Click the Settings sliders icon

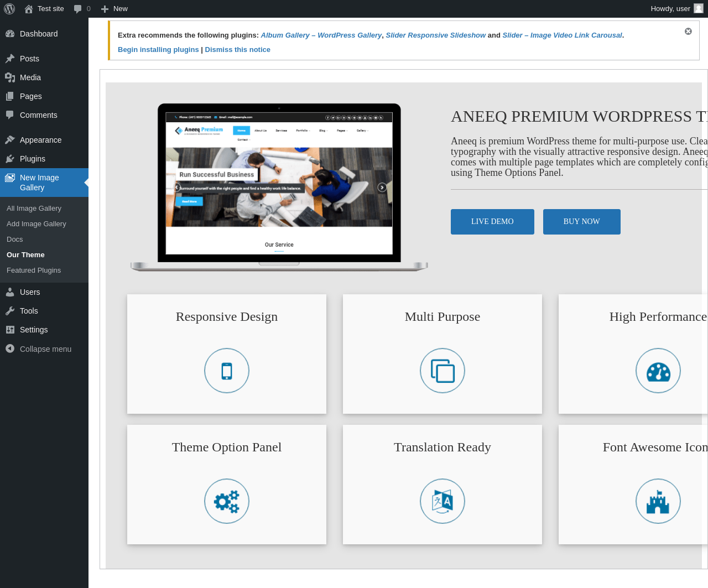[x=10, y=330]
